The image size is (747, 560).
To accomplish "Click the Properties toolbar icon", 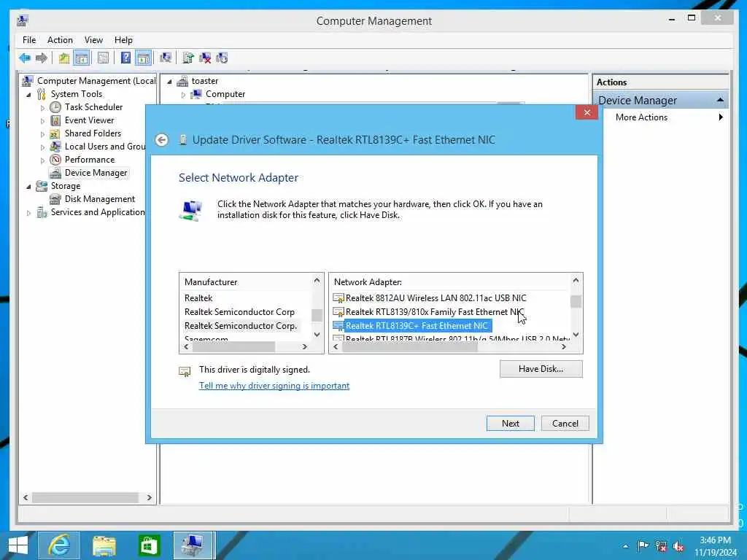I will point(103,58).
